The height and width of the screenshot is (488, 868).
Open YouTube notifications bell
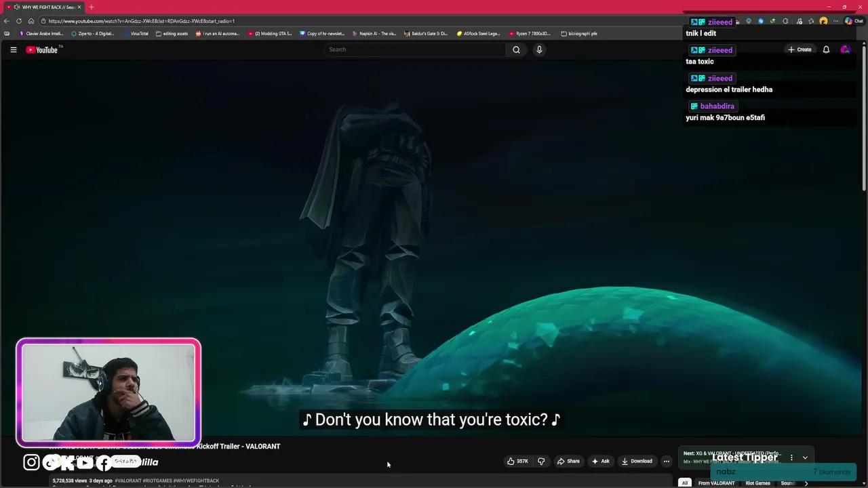point(826,49)
